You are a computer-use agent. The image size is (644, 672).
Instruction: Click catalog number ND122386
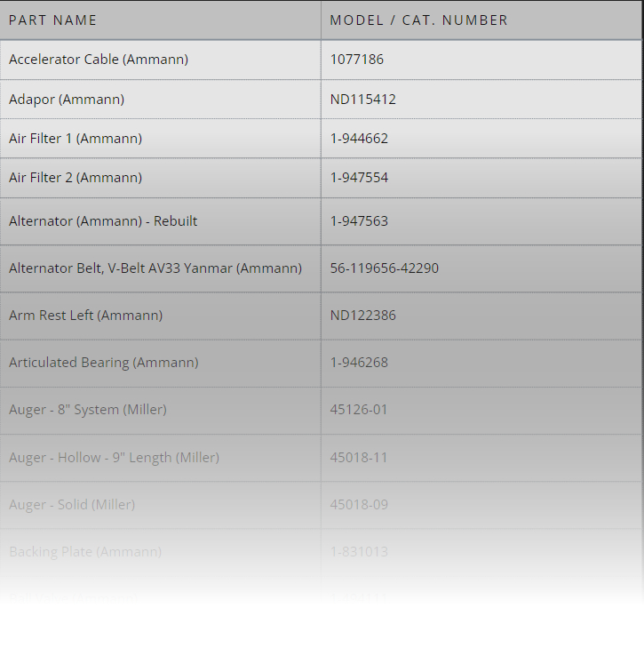362,316
